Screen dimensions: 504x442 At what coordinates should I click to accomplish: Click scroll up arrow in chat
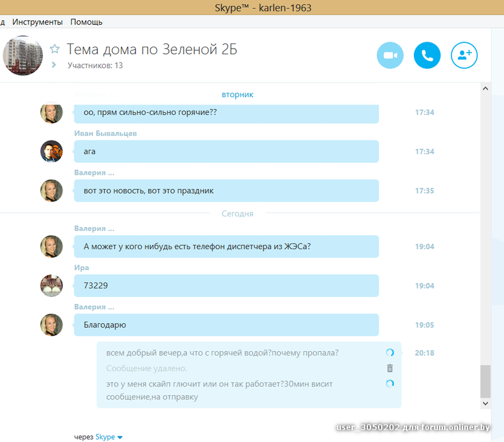point(485,88)
